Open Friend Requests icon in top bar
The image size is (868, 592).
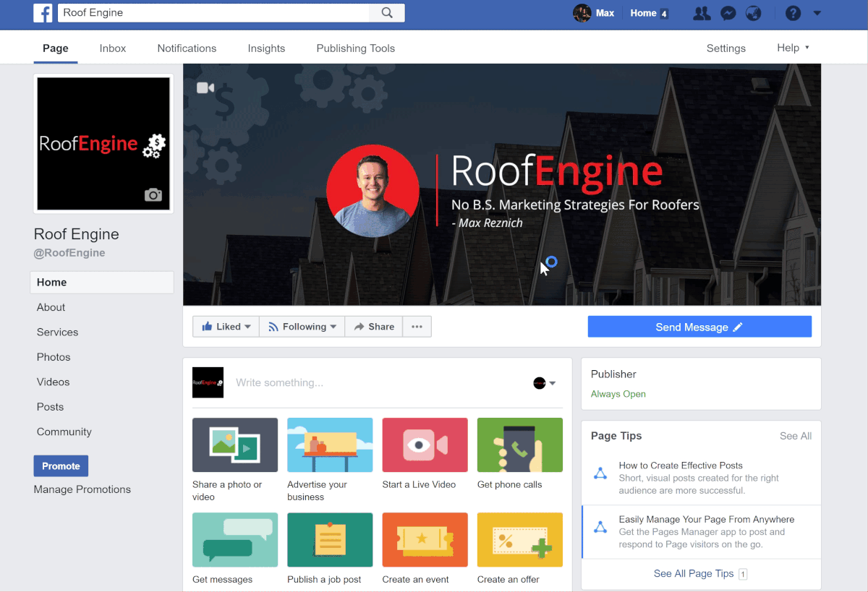pyautogui.click(x=701, y=13)
